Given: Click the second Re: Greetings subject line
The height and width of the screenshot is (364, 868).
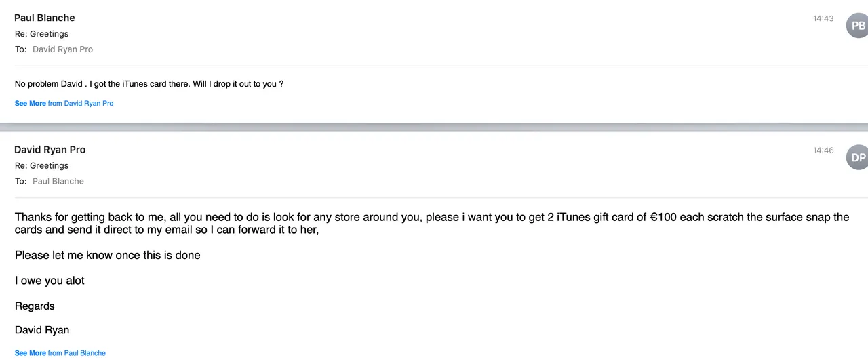Looking at the screenshot, I should [41, 166].
